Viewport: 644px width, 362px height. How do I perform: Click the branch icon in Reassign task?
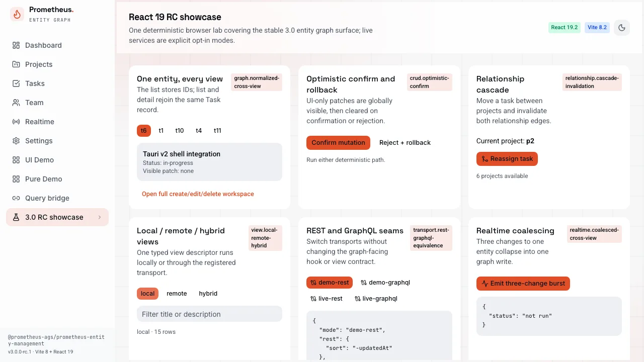pyautogui.click(x=485, y=159)
